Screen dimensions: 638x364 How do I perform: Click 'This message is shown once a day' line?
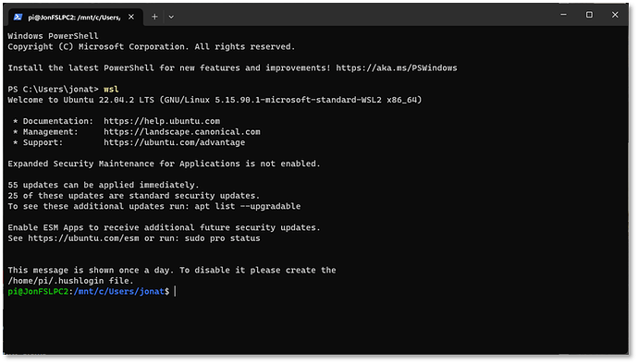click(x=172, y=270)
